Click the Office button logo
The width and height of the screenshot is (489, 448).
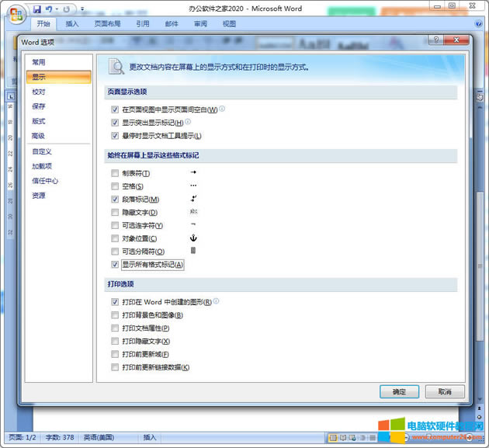[16, 15]
